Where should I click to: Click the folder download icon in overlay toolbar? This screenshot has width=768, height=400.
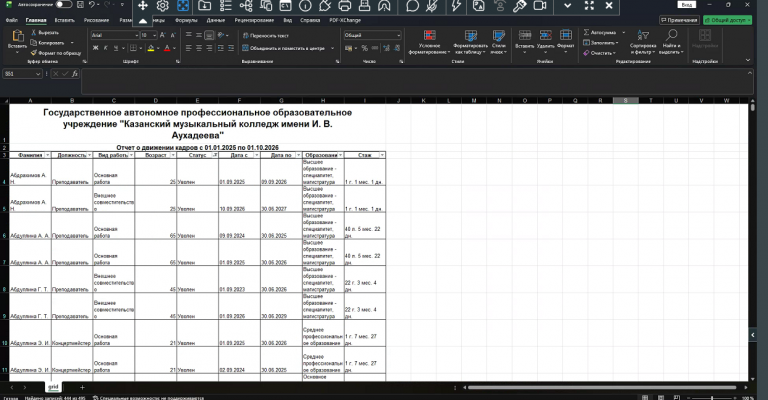point(205,6)
